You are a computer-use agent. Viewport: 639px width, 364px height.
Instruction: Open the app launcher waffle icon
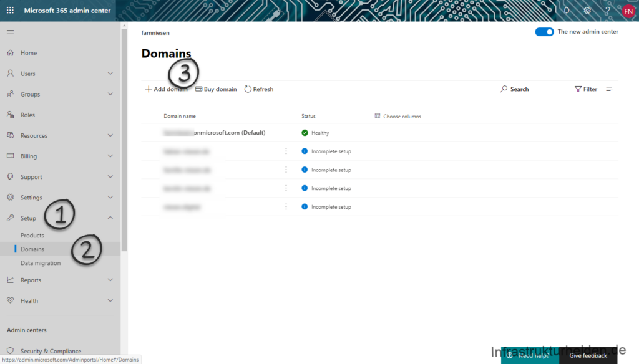(10, 10)
